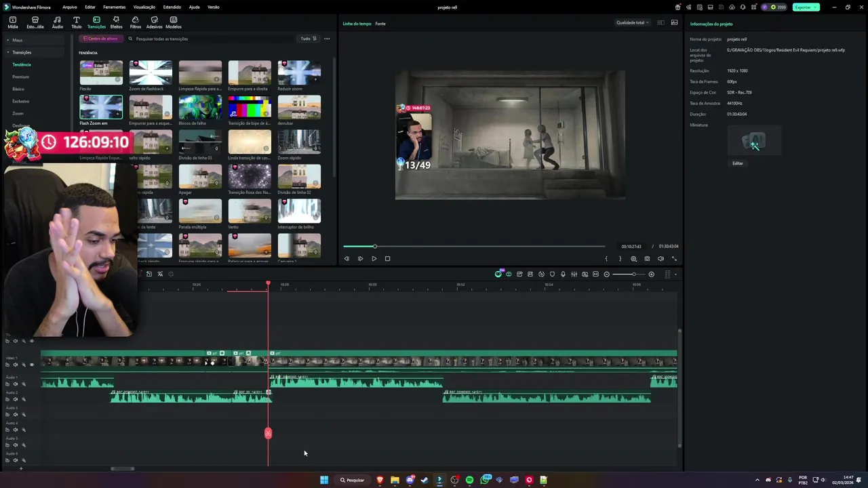Click the voiceover microphone icon
Screen dimensions: 868x488
pyautogui.click(x=563, y=274)
